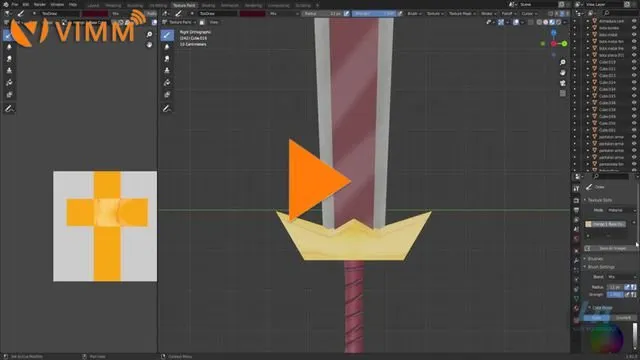
Task: Open the Window menu
Action: [x=57, y=4]
